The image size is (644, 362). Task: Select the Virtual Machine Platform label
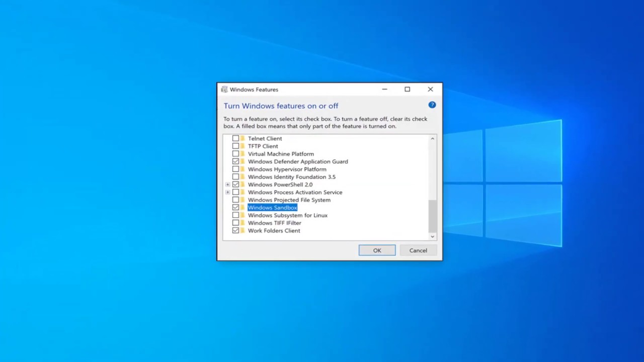click(281, 154)
